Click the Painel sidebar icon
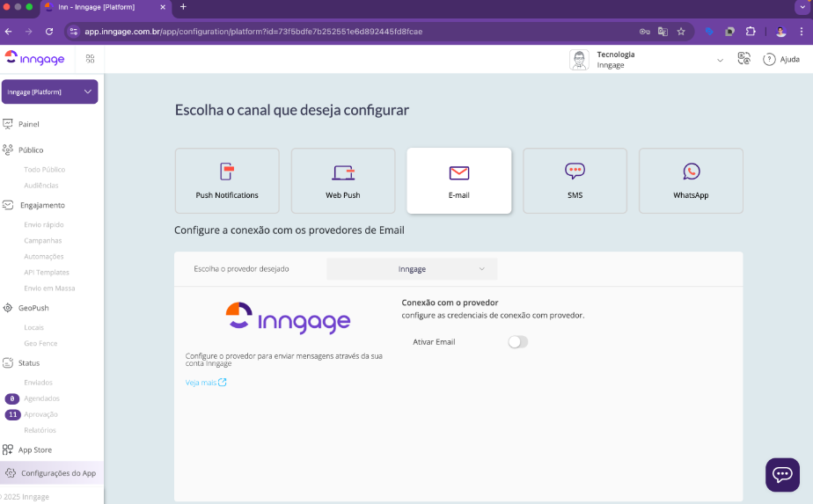Screen dimensions: 813x504 [x=8, y=124]
